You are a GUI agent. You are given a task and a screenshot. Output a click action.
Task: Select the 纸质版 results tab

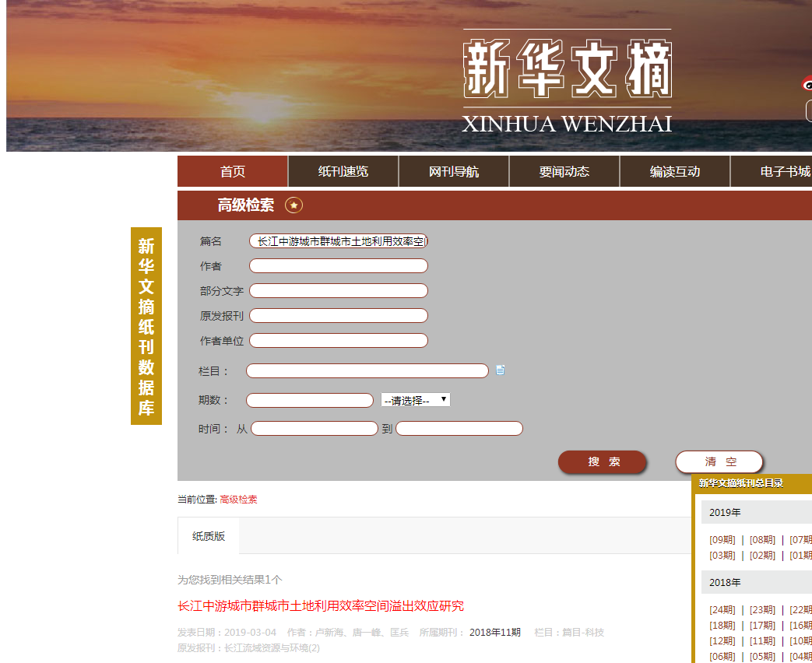pos(208,536)
